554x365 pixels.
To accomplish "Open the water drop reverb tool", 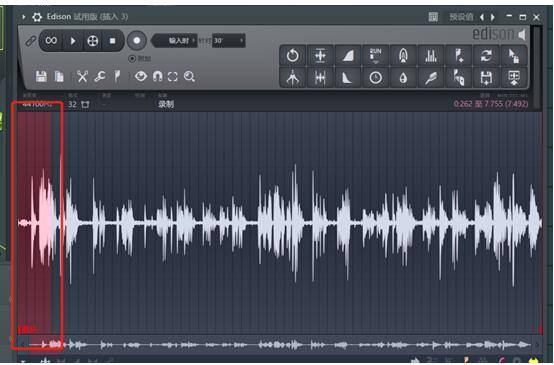I will (x=403, y=78).
